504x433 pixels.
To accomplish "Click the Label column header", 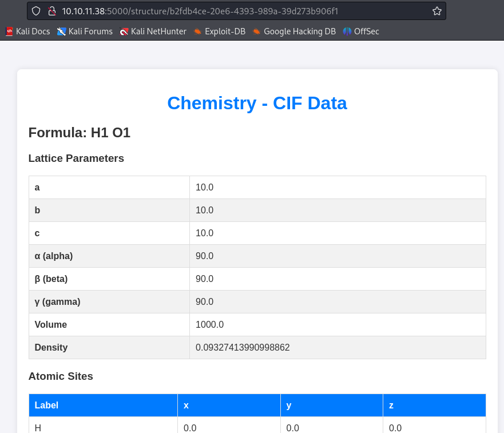I will (103, 406).
